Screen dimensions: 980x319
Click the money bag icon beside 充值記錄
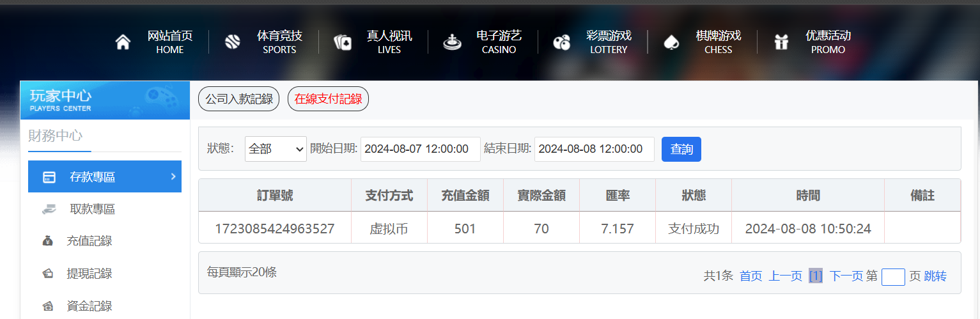(x=48, y=241)
